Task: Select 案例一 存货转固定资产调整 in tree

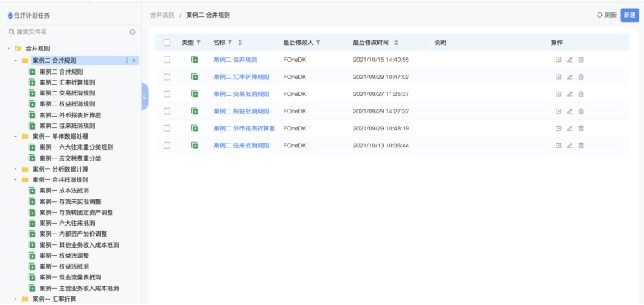Action: [x=77, y=213]
